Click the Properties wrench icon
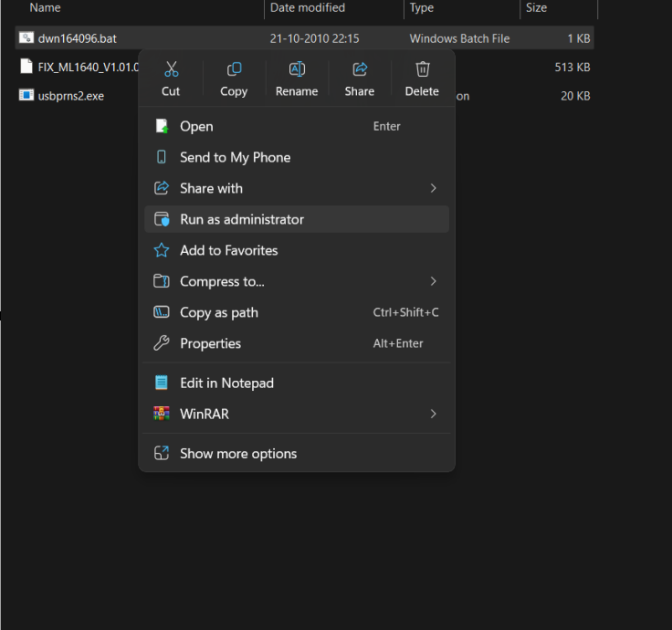This screenshot has width=672, height=630. 162,343
